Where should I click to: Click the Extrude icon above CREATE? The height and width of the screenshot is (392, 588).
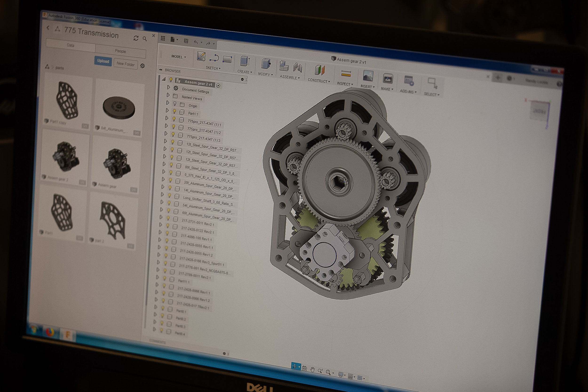pyautogui.click(x=245, y=61)
